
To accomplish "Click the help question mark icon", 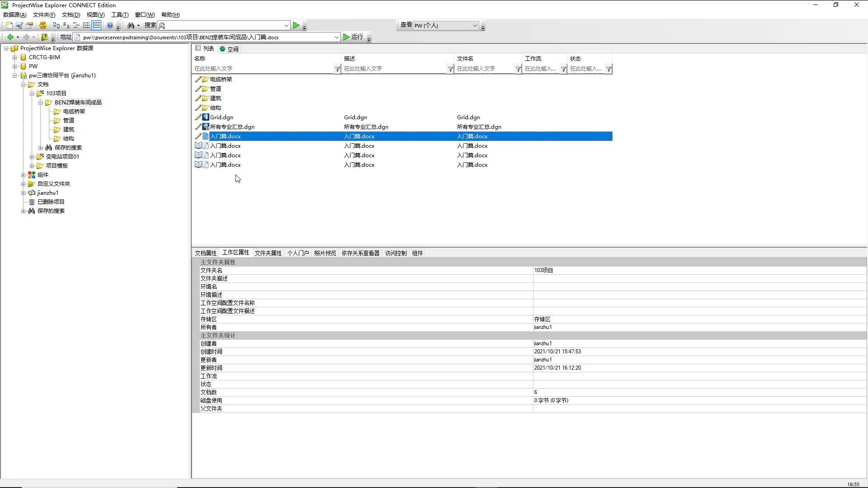I will coord(110,25).
